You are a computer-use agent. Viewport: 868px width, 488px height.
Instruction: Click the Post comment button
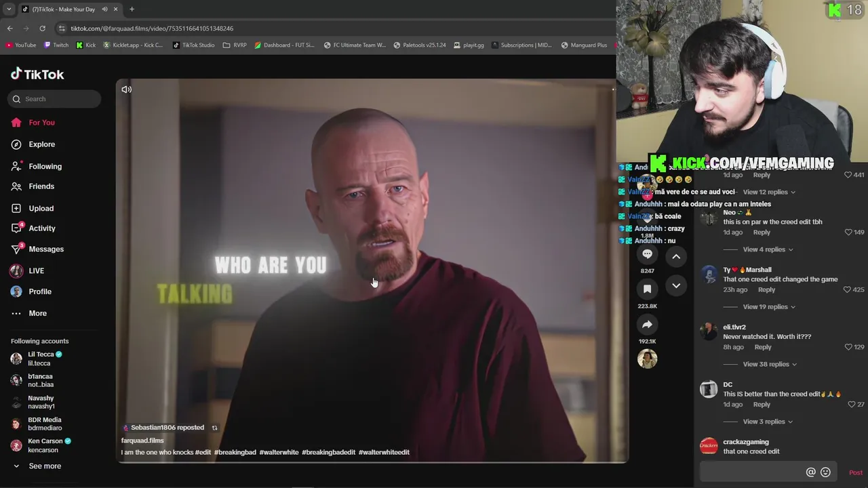click(856, 472)
